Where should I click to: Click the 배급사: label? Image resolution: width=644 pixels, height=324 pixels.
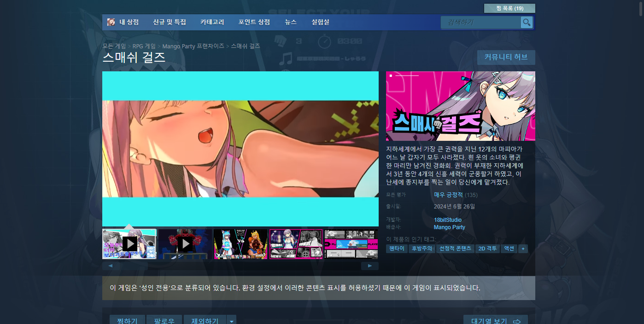[394, 227]
